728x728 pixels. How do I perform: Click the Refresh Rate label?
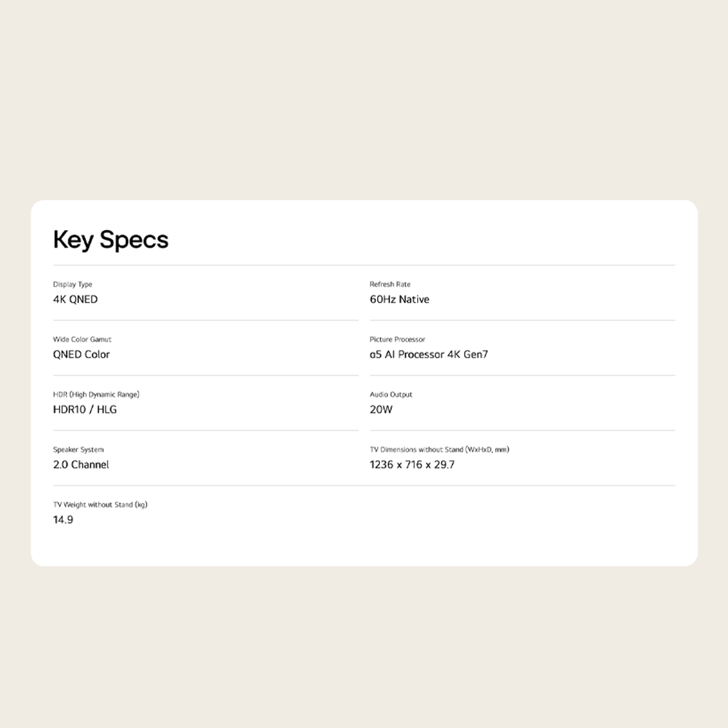390,285
